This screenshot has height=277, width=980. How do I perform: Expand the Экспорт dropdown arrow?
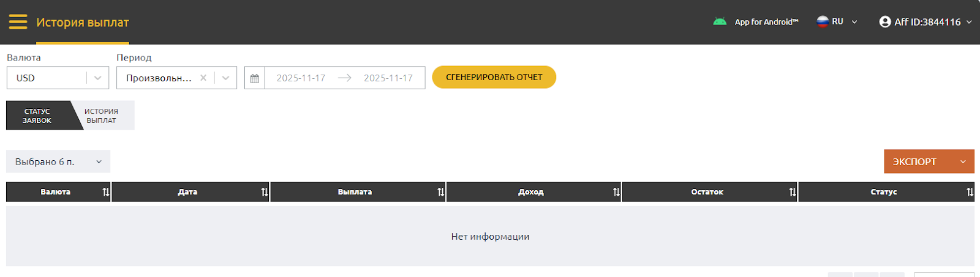(963, 162)
